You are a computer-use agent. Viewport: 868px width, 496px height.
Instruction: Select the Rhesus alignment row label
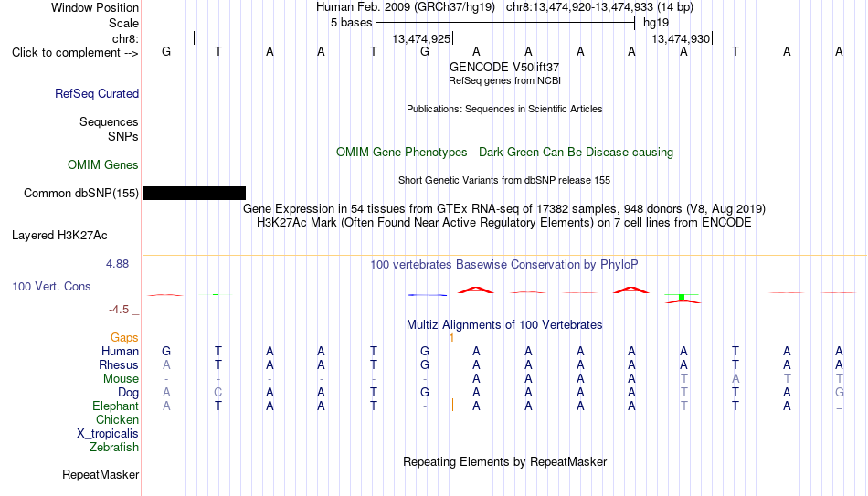coord(119,364)
